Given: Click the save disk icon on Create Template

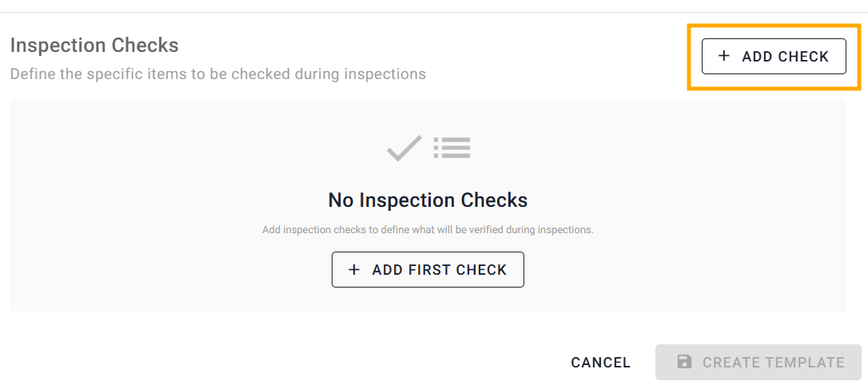Looking at the screenshot, I should 684,362.
